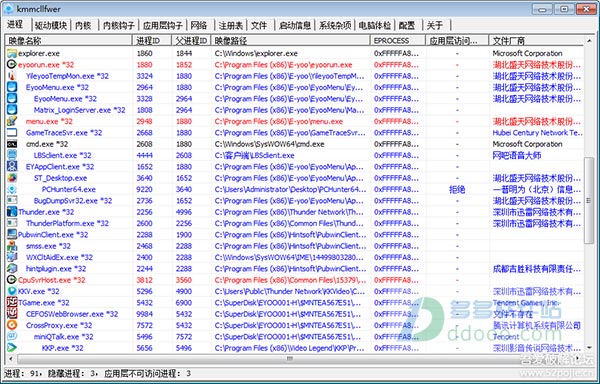Viewport: 600px width, 384px height.
Task: Click the PubwinClient.exe process icon
Action: click(x=12, y=234)
